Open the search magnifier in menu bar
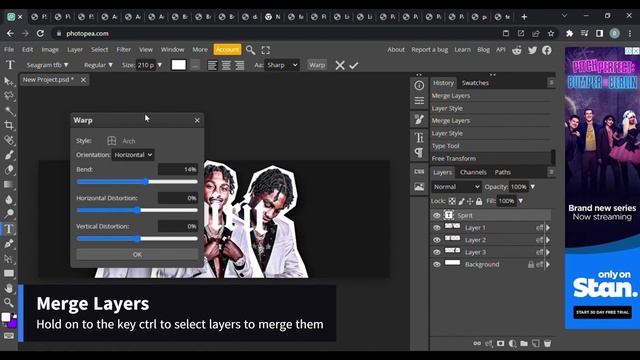 (x=250, y=50)
